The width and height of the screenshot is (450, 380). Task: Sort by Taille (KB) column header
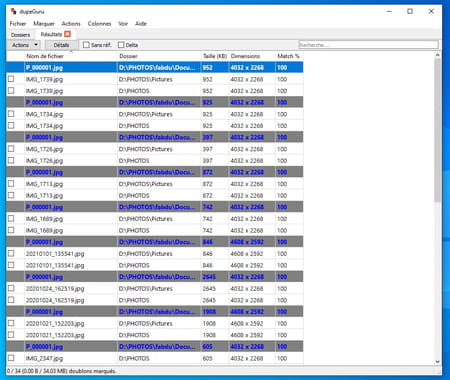pyautogui.click(x=215, y=56)
